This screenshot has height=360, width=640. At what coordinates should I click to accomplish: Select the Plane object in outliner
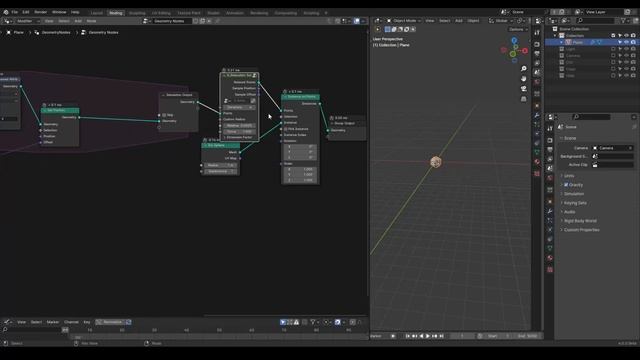(x=578, y=42)
